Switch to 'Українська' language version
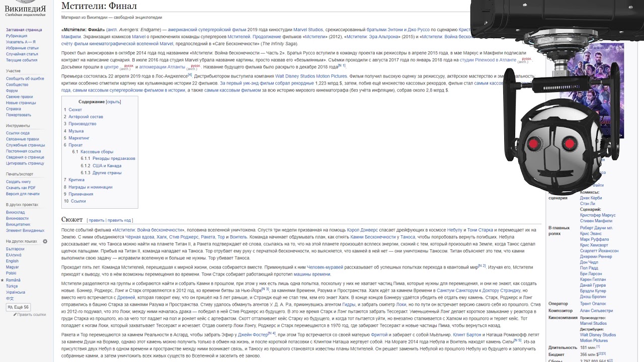The height and width of the screenshot is (362, 644). (x=16, y=292)
